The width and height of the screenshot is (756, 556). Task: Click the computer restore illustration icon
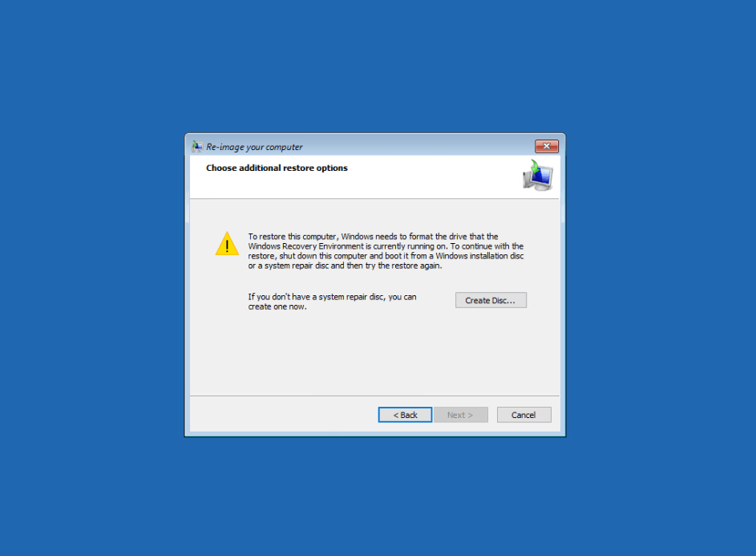[x=538, y=176]
